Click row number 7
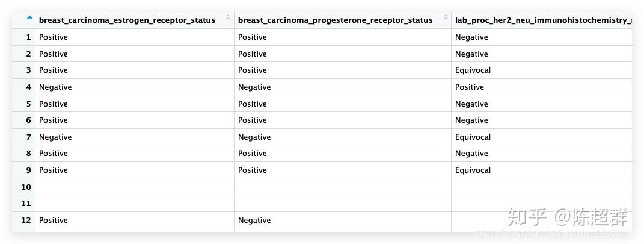 (28, 137)
